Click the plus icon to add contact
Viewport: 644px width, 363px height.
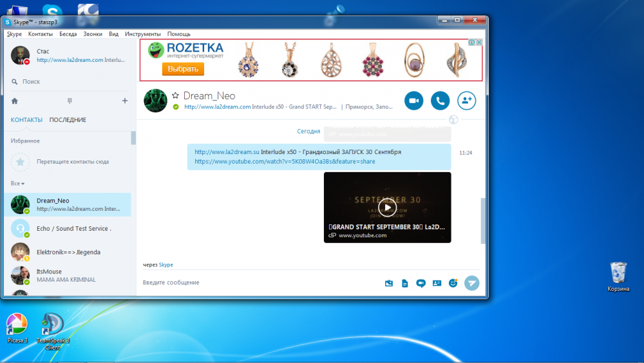tap(125, 101)
